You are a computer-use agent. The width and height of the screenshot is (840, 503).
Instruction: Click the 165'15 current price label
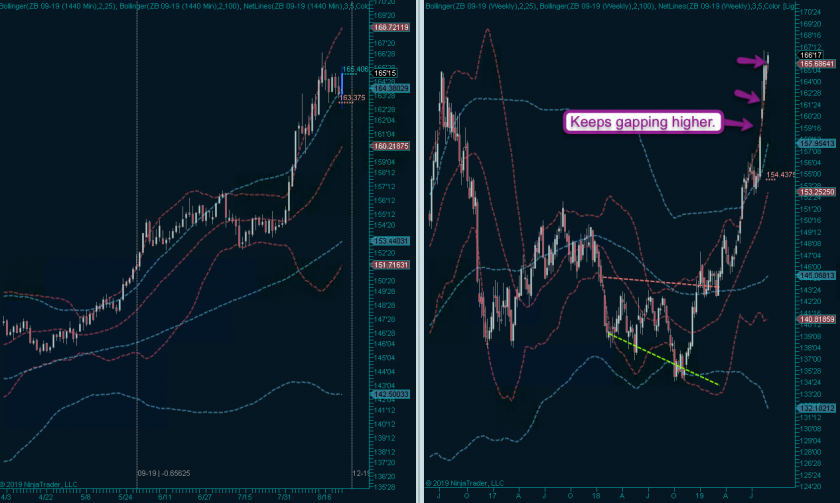pyautogui.click(x=385, y=73)
